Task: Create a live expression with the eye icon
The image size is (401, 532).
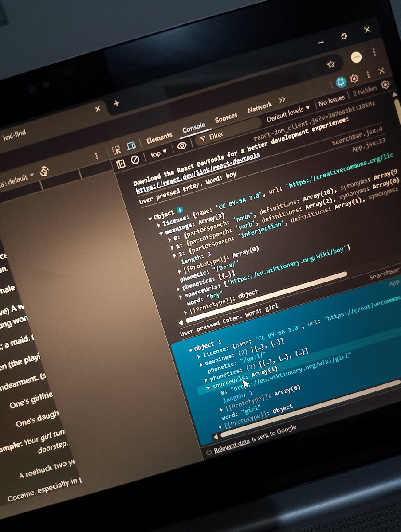Action: click(181, 146)
